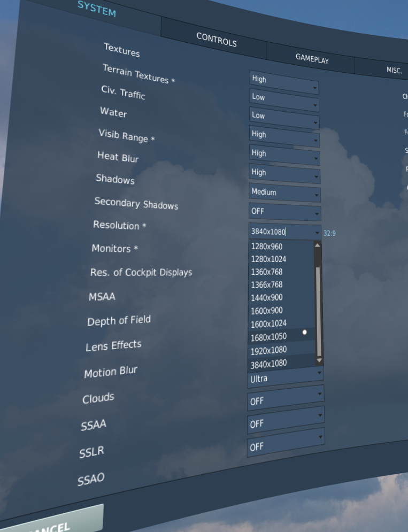Screen dimensions: 408x532
Task: Click the 32:9 aspect ratio label
Action: click(x=329, y=233)
